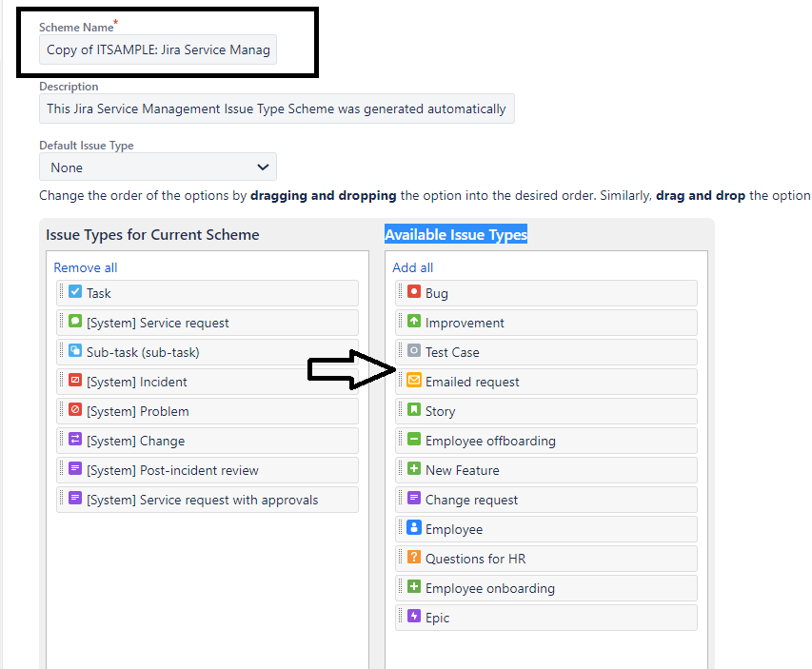Image resolution: width=812 pixels, height=669 pixels.
Task: Select the Employee row text
Action: [454, 530]
